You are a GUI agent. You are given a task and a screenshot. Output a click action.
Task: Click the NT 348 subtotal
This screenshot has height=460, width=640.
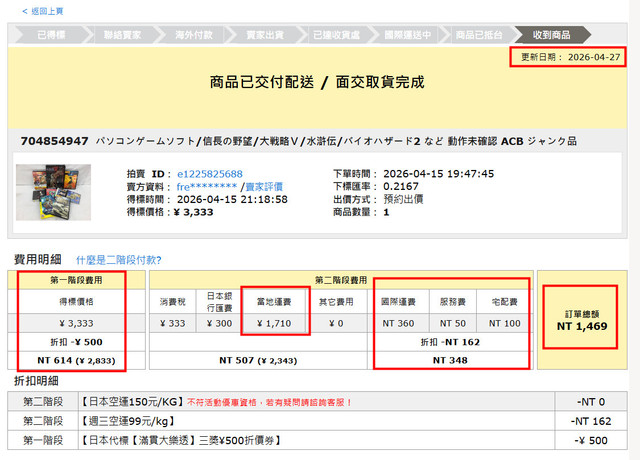point(450,360)
